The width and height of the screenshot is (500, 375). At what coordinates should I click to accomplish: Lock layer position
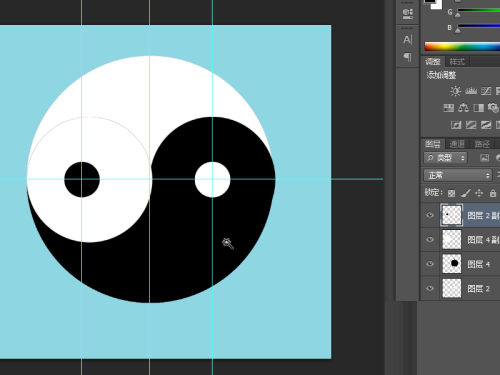pos(479,193)
